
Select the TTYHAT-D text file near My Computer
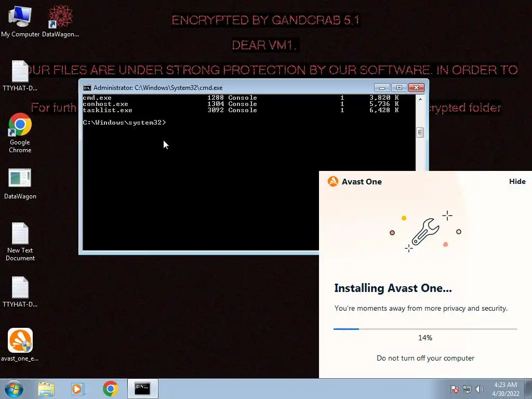click(x=20, y=75)
